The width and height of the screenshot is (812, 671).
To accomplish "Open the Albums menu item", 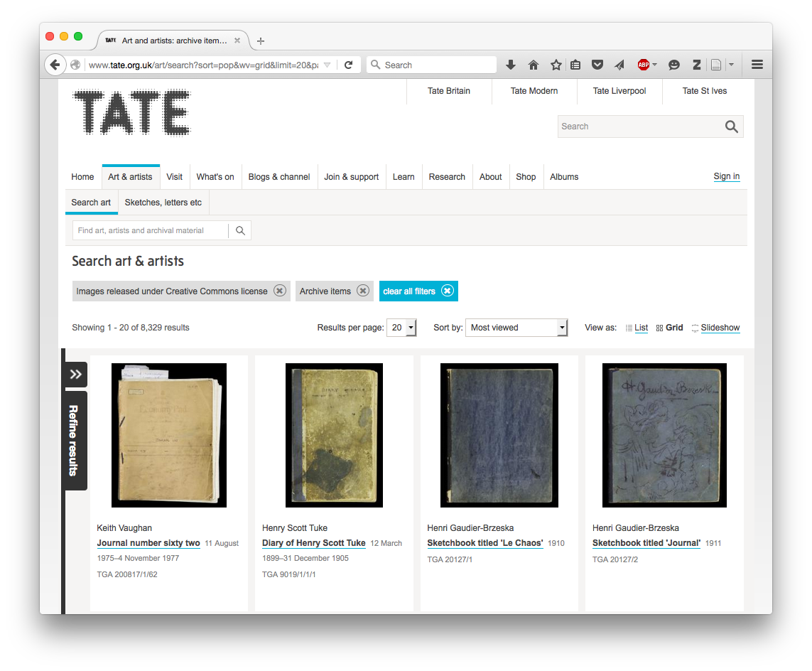I will 564,177.
